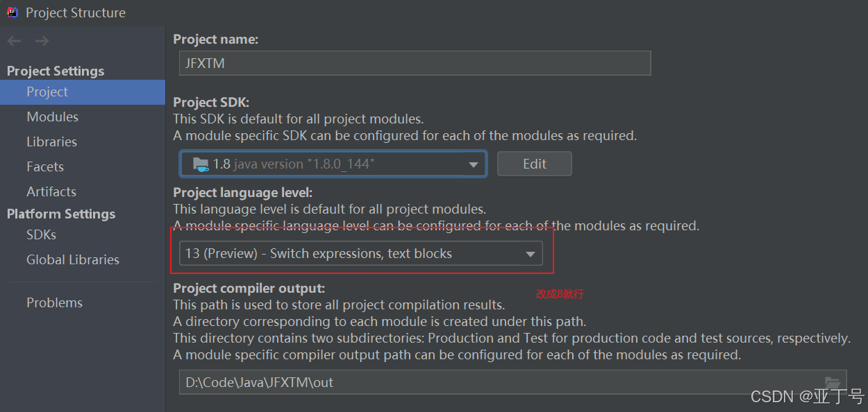This screenshot has height=412, width=868.
Task: Expand the Project SDK dropdown arrow
Action: coord(474,165)
